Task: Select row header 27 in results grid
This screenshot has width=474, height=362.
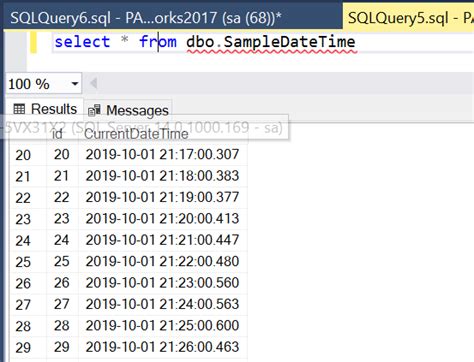Action: 28,304
